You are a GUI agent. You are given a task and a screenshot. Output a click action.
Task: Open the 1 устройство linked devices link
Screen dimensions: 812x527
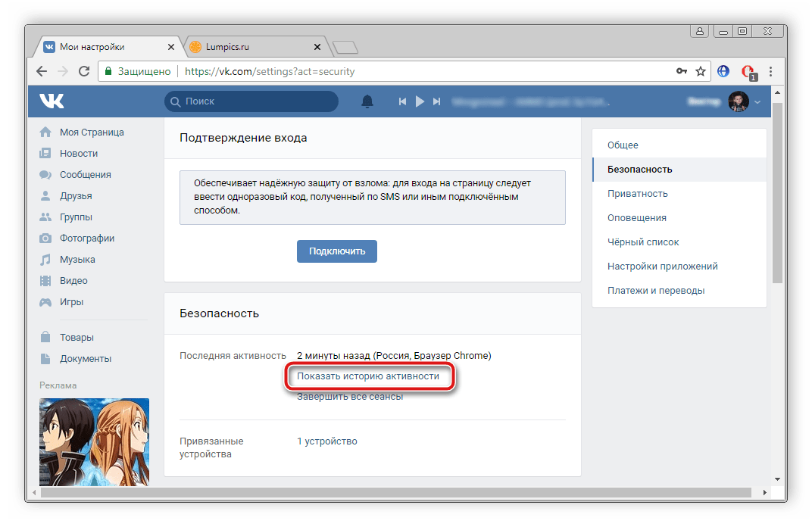point(326,441)
